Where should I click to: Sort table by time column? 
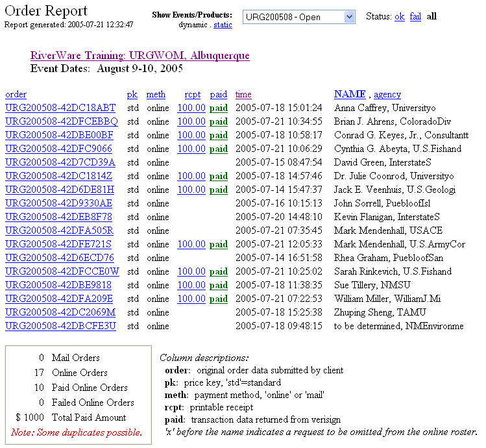(x=243, y=94)
